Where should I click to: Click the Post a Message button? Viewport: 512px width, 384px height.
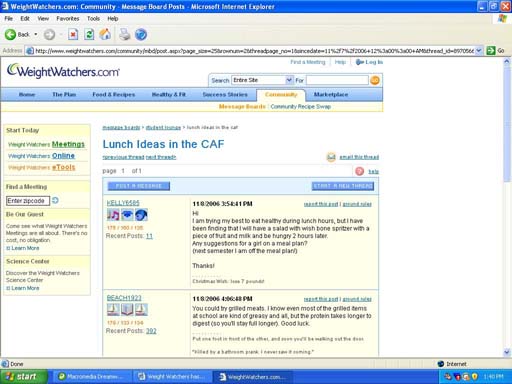coord(139,186)
